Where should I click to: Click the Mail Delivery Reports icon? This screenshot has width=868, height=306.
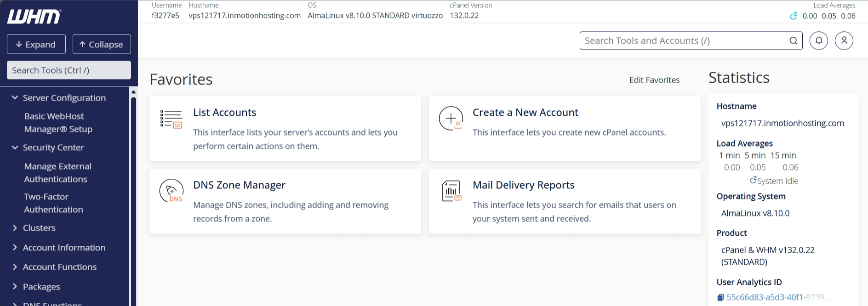tap(451, 191)
